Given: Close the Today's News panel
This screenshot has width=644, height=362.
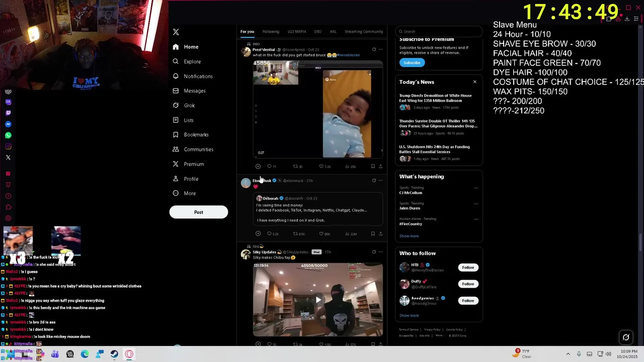Looking at the screenshot, I should pyautogui.click(x=474, y=82).
